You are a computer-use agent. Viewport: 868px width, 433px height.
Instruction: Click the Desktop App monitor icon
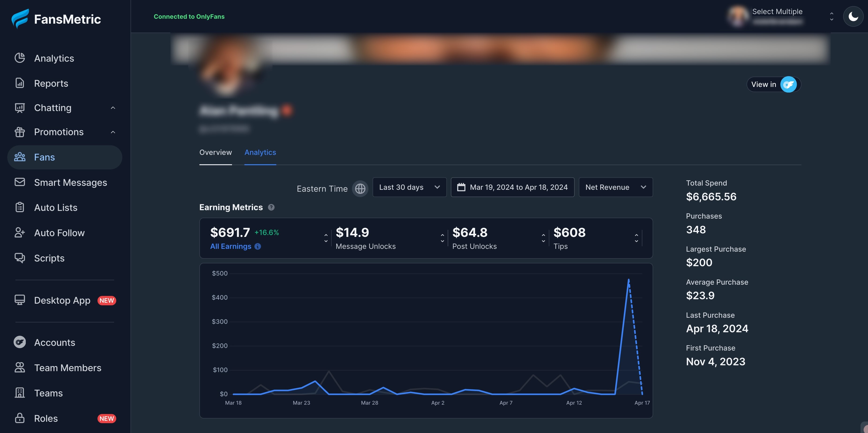click(x=19, y=300)
